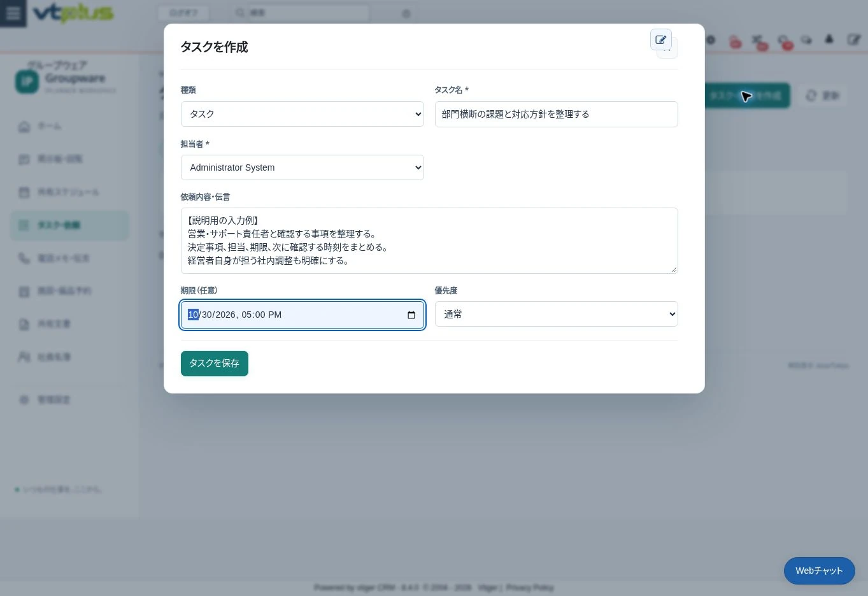Click the blurred green タスクを作成 button behind the dialog
This screenshot has height=596, width=868.
point(747,96)
